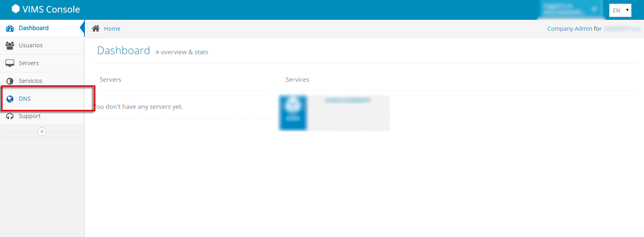
Task: Open the DNS menu entry label
Action: coord(25,99)
